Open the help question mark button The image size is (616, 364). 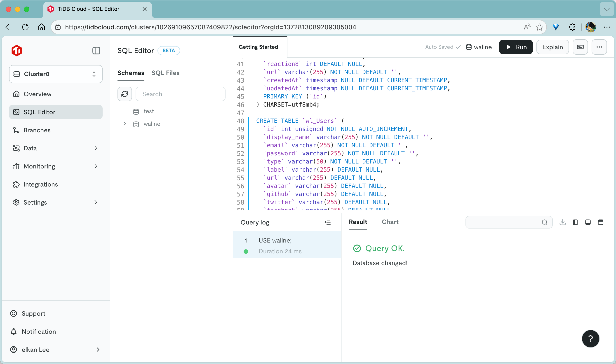coord(590,339)
